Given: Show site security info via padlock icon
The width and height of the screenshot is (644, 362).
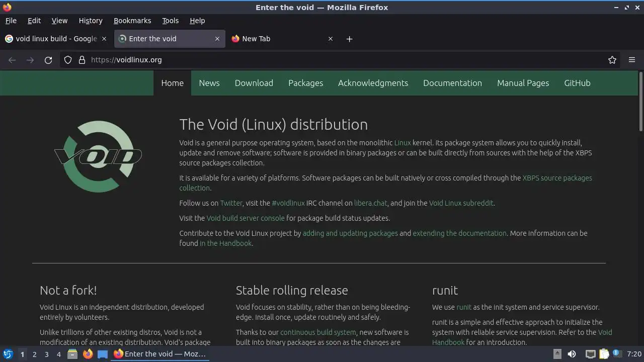Looking at the screenshot, I should pyautogui.click(x=82, y=60).
